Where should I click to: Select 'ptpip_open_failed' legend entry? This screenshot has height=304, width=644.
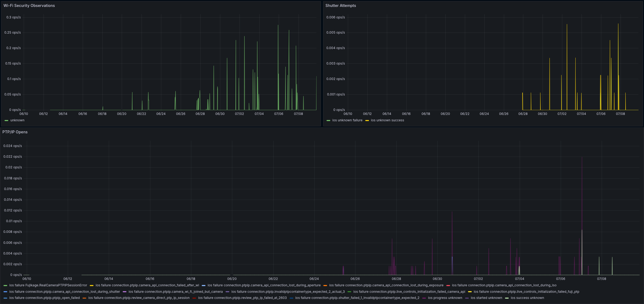coord(44,298)
